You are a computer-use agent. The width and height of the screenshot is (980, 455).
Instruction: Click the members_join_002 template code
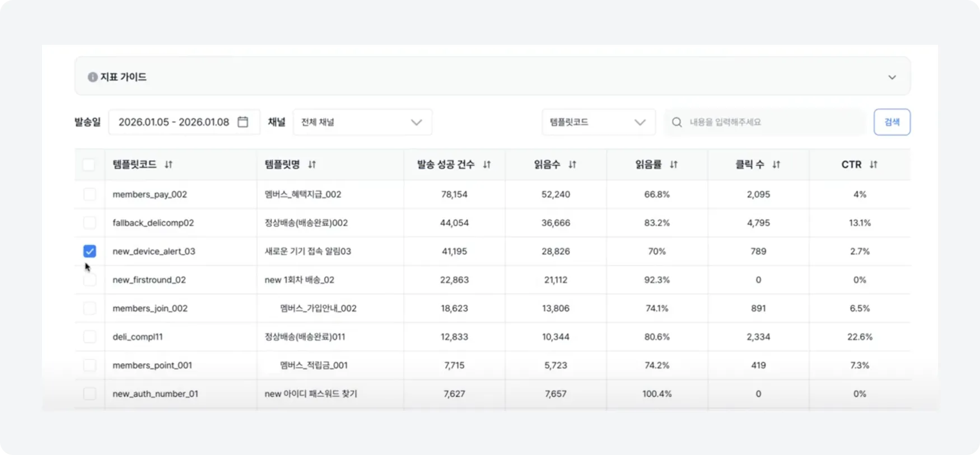[x=150, y=308]
